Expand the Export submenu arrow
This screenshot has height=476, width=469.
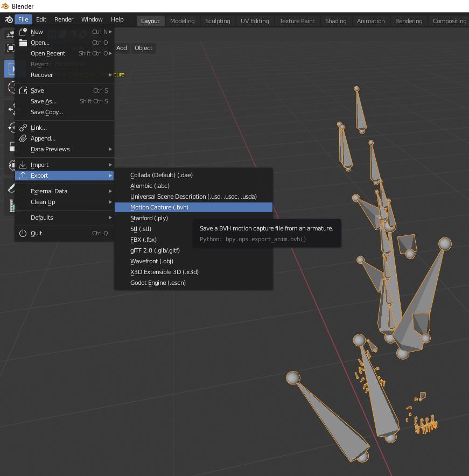[110, 176]
